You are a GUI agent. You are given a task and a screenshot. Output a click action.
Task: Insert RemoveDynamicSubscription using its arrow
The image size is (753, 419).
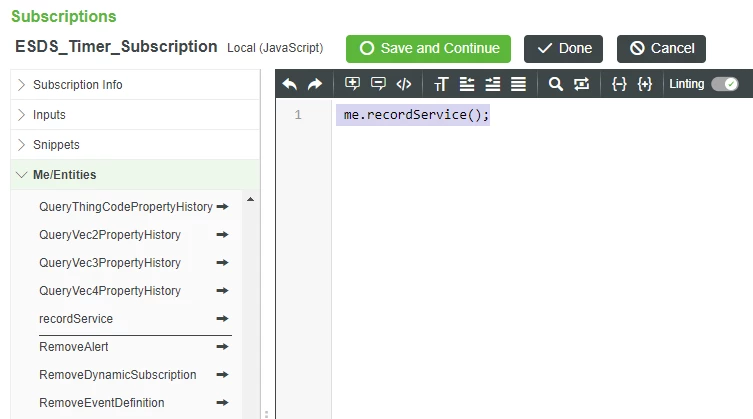tap(222, 374)
